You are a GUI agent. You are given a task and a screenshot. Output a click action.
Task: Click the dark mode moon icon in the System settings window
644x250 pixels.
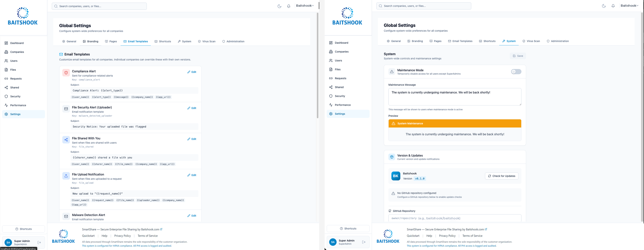604,6
